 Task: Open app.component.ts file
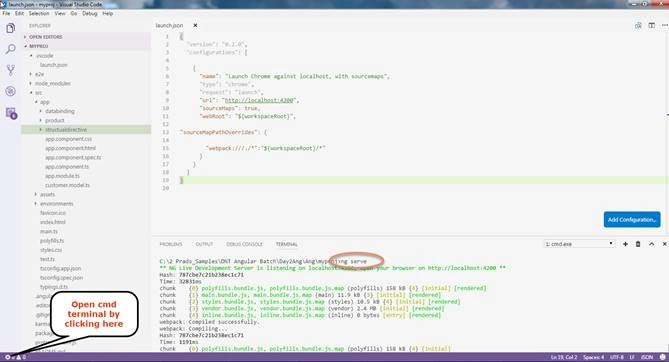click(x=67, y=167)
